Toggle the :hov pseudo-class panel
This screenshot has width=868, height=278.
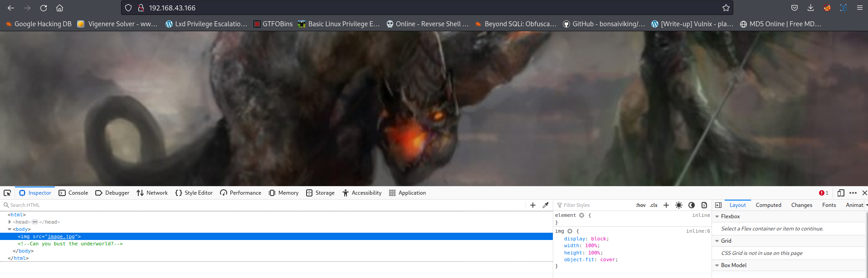[x=640, y=205]
